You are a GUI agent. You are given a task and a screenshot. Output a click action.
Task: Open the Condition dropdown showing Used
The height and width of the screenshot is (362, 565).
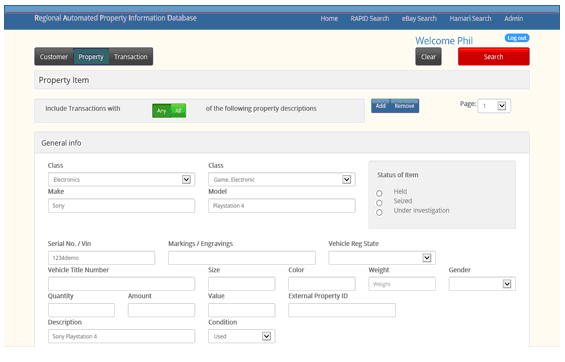241,336
